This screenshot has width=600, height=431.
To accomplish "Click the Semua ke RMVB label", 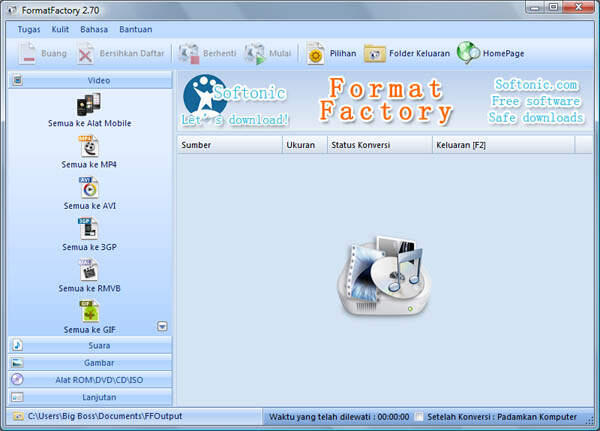I will [x=90, y=289].
